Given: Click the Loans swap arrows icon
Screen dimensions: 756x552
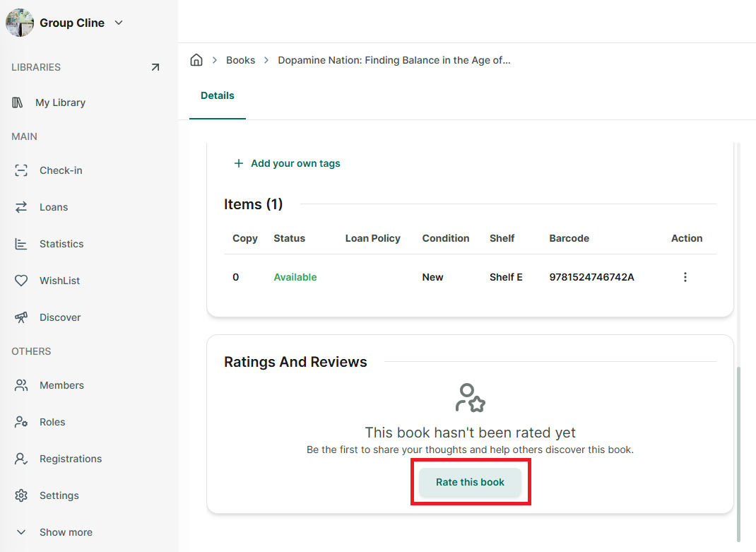Looking at the screenshot, I should click(x=21, y=207).
